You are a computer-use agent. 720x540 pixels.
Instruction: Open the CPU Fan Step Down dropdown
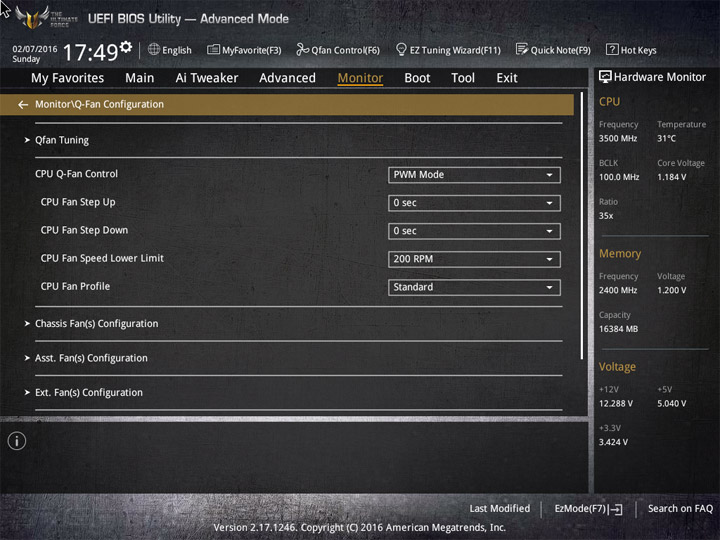pos(474,231)
